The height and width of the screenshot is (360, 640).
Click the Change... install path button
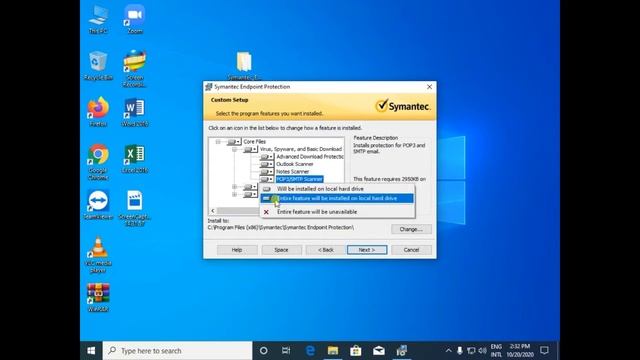pyautogui.click(x=411, y=229)
